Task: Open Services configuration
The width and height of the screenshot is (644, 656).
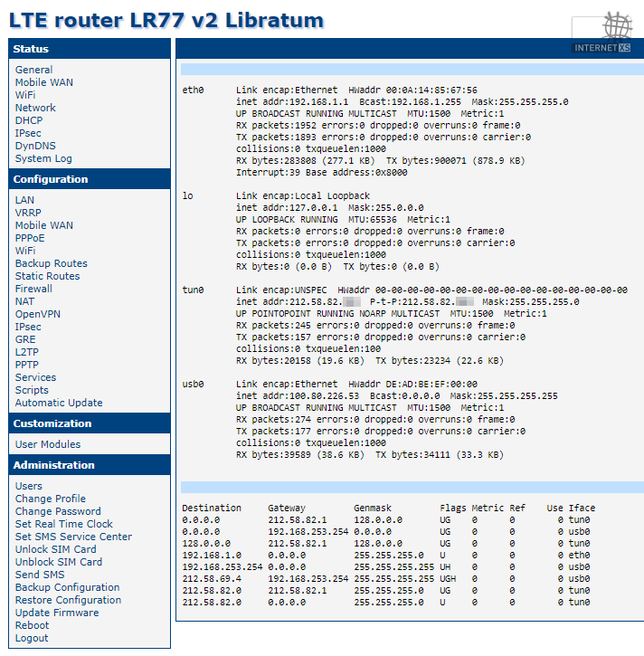Action: tap(35, 377)
